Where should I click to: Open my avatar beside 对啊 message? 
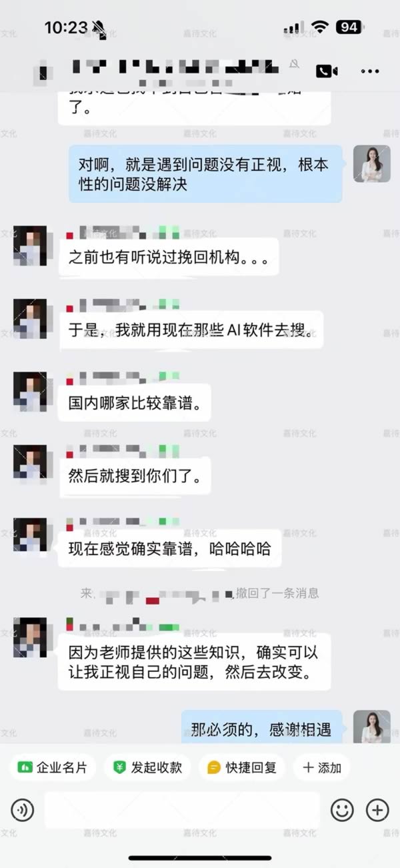pyautogui.click(x=372, y=163)
